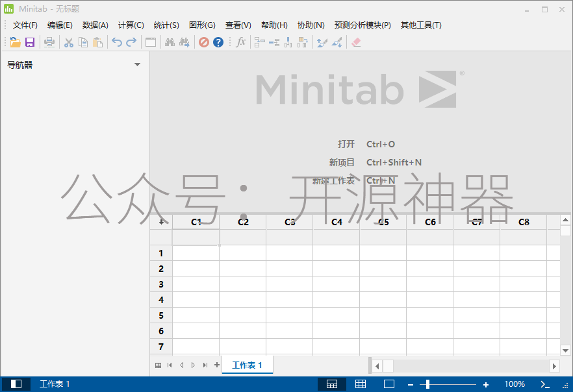Click the fx formula icon
This screenshot has height=392, width=573.
241,42
